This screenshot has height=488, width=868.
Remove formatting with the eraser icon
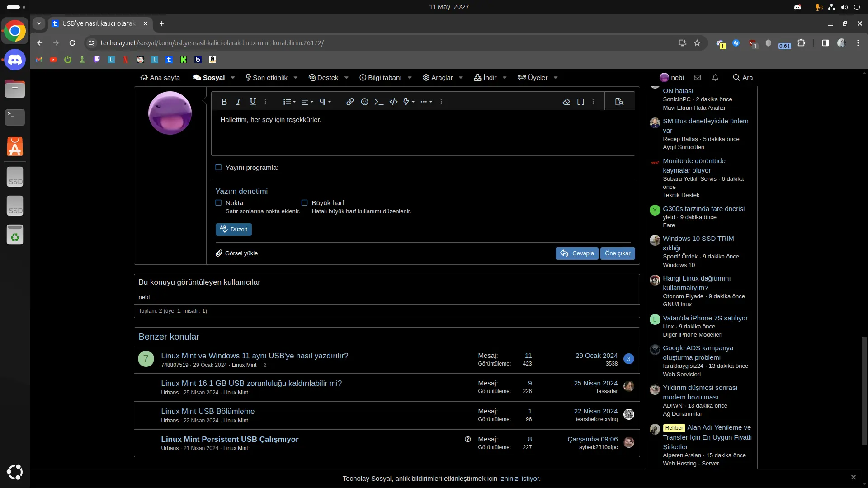pyautogui.click(x=566, y=102)
